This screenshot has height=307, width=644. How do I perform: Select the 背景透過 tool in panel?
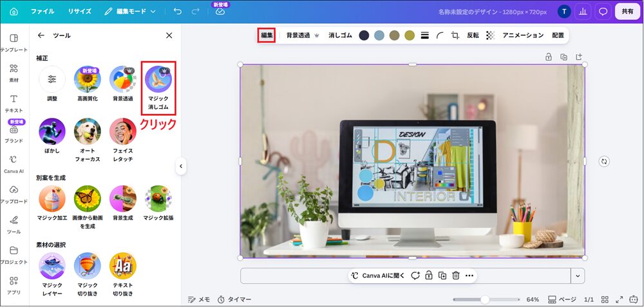point(123,84)
